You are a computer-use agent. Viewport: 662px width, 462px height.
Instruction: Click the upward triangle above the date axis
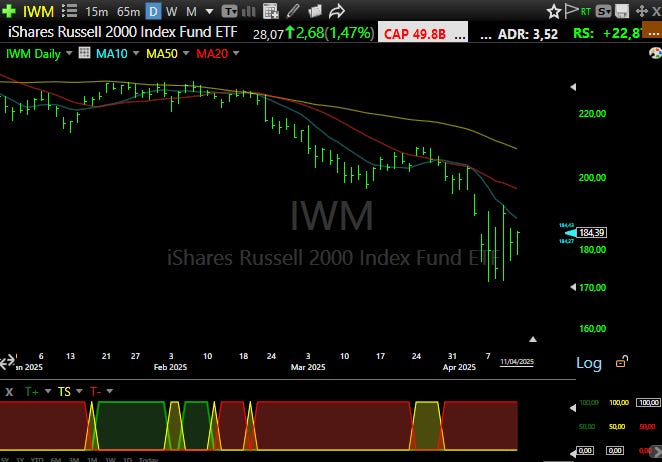pyautogui.click(x=533, y=339)
